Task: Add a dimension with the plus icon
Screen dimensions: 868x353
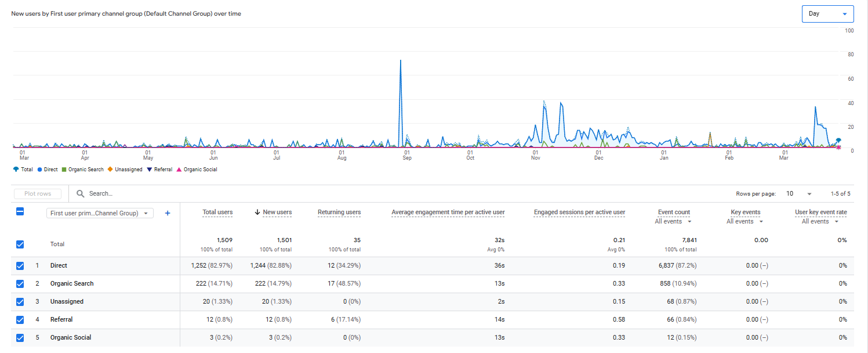Action: 168,213
